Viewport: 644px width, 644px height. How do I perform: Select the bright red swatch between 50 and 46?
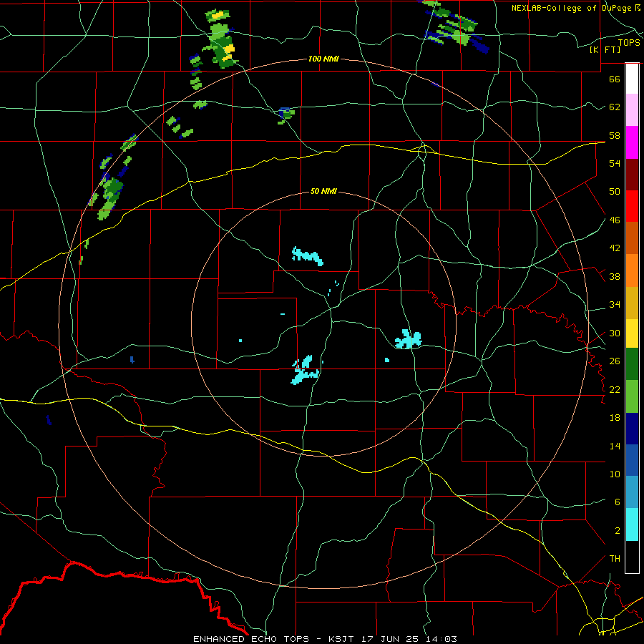632,206
